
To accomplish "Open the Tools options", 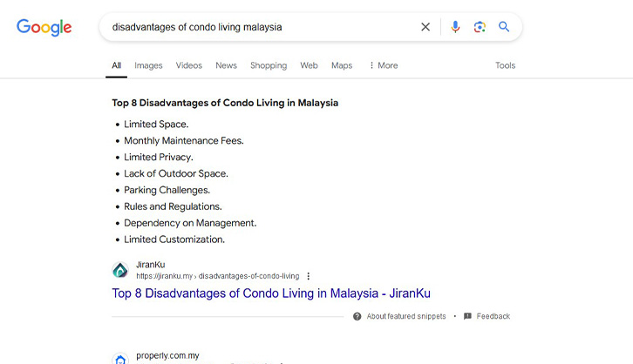I will [505, 65].
